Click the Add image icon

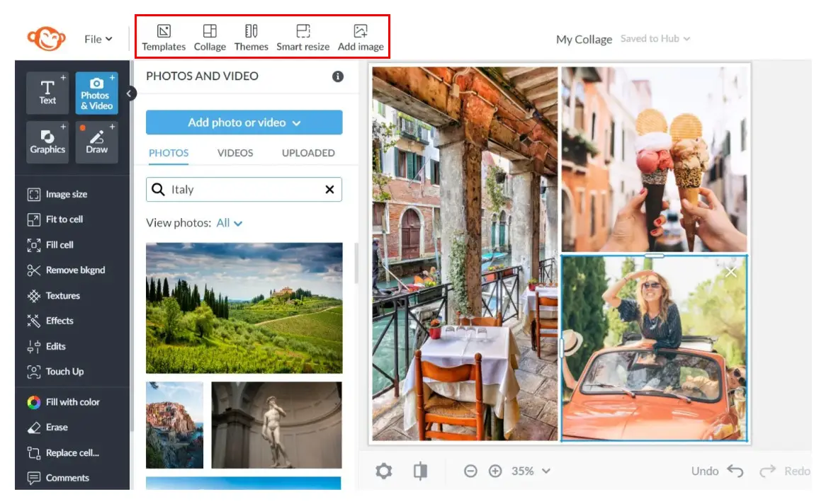pyautogui.click(x=361, y=38)
